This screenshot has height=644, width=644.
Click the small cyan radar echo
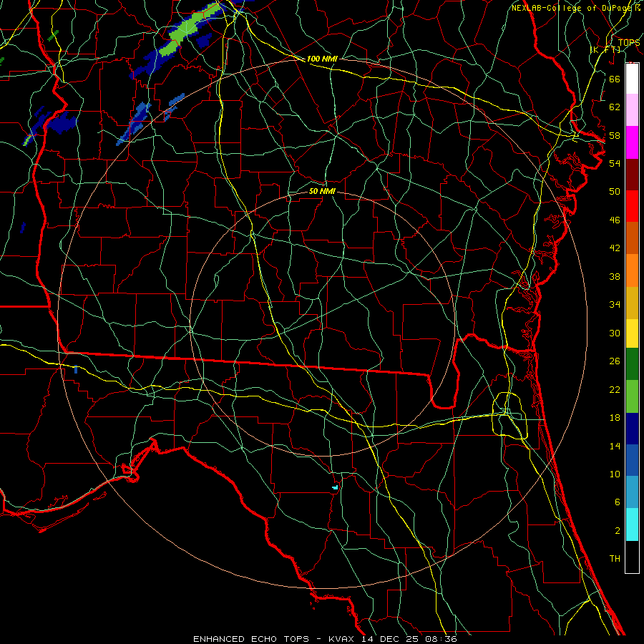(335, 487)
